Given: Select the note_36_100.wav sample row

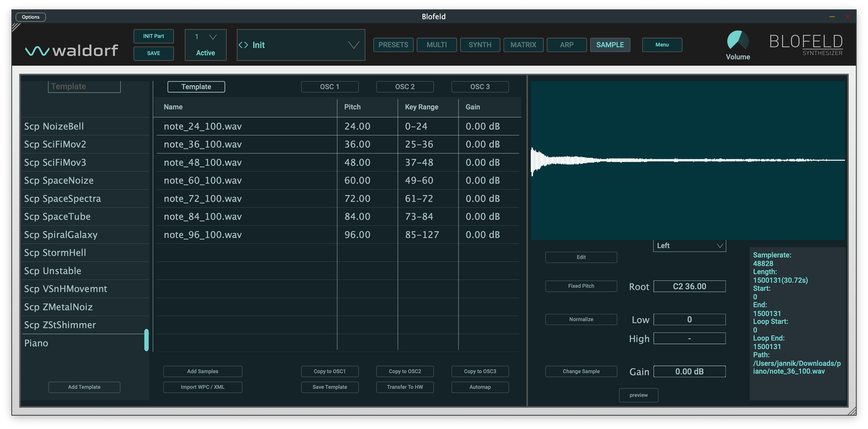Looking at the screenshot, I should point(338,145).
